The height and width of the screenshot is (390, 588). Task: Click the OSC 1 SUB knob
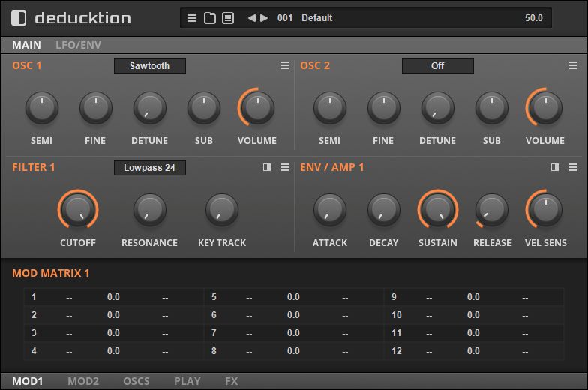click(x=204, y=108)
